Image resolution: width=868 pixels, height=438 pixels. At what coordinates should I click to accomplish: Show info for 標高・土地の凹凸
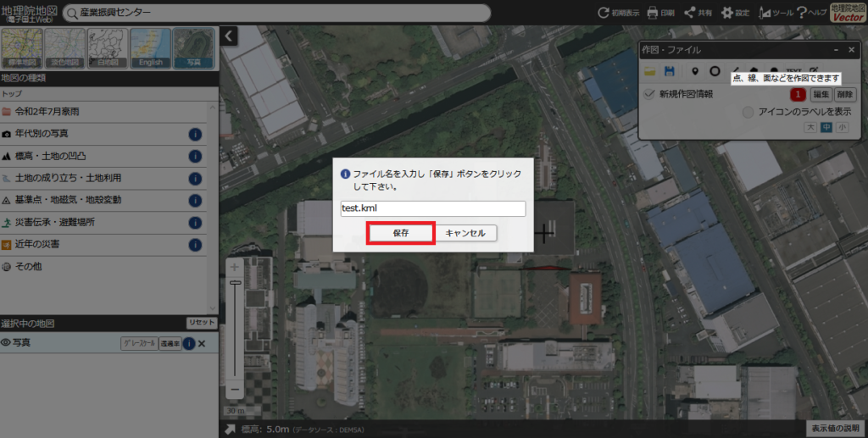pos(195,157)
